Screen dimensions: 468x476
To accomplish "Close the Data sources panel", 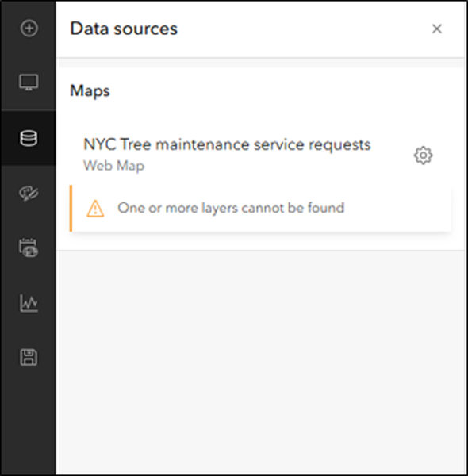I will 437,29.
